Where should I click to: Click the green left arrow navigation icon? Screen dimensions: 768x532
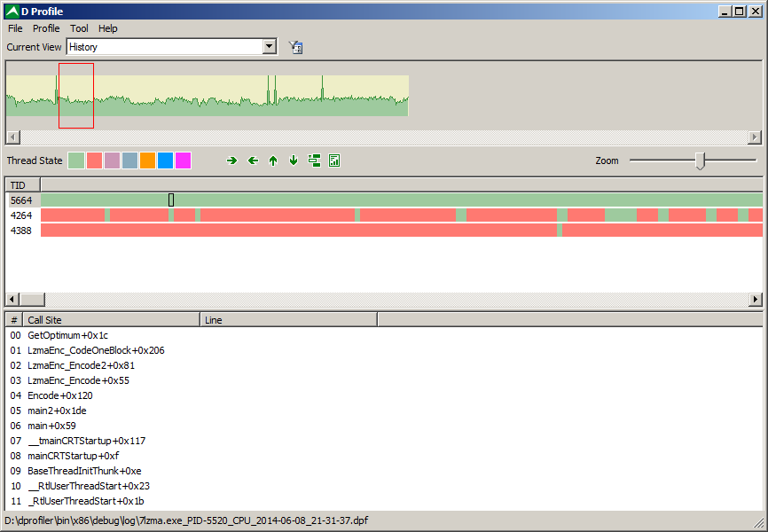[253, 160]
